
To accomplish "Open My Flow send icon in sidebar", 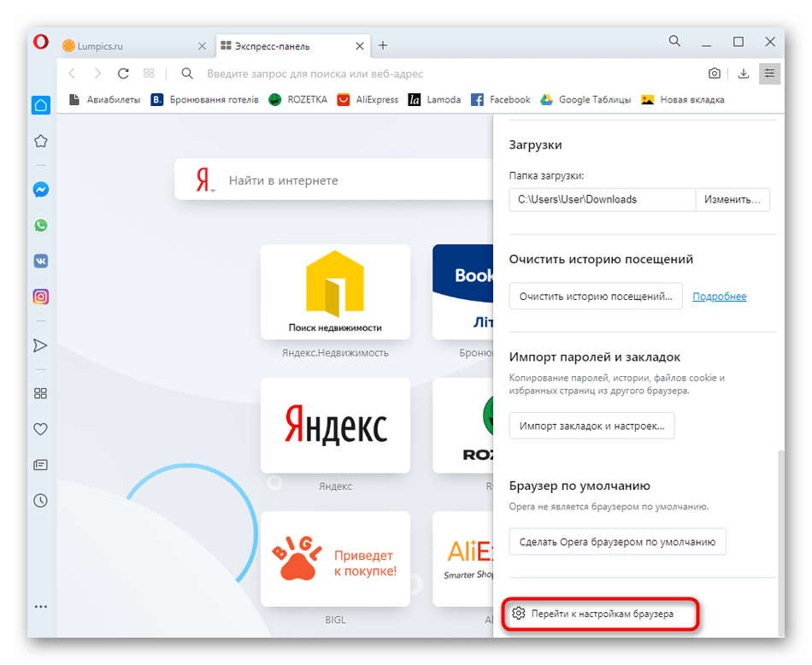I will [x=40, y=345].
